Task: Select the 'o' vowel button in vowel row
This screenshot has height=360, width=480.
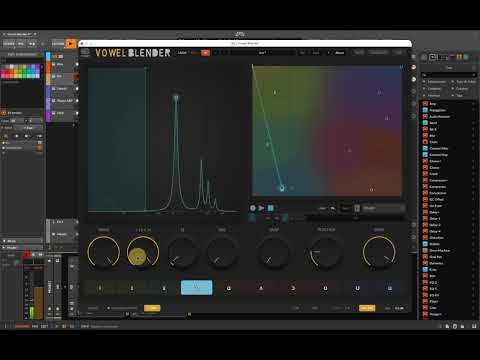Action: 325,288
